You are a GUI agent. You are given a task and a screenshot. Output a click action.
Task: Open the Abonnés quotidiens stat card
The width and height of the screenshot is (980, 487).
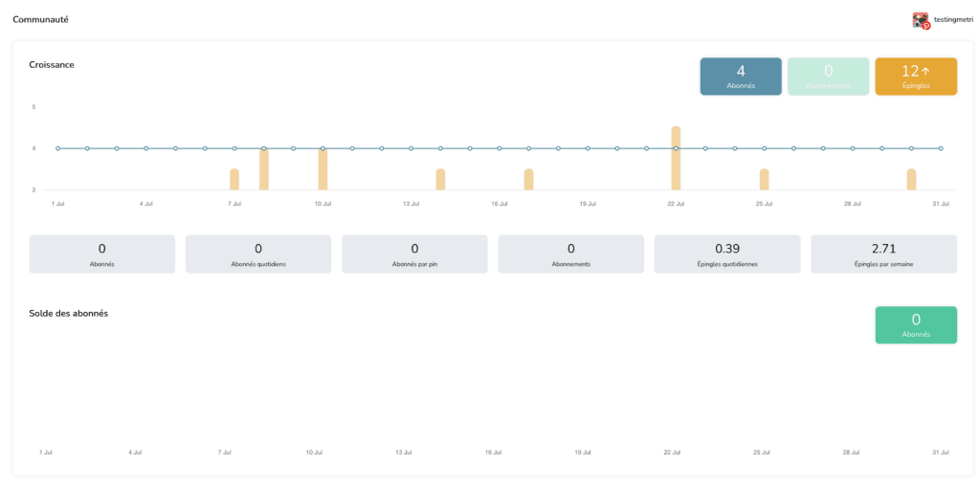(258, 255)
